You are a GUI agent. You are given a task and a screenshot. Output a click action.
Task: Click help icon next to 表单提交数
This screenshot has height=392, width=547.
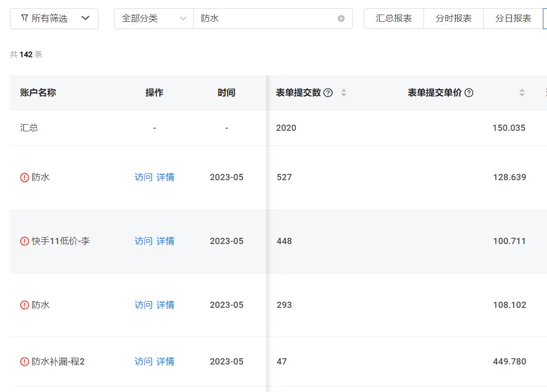[x=328, y=93]
